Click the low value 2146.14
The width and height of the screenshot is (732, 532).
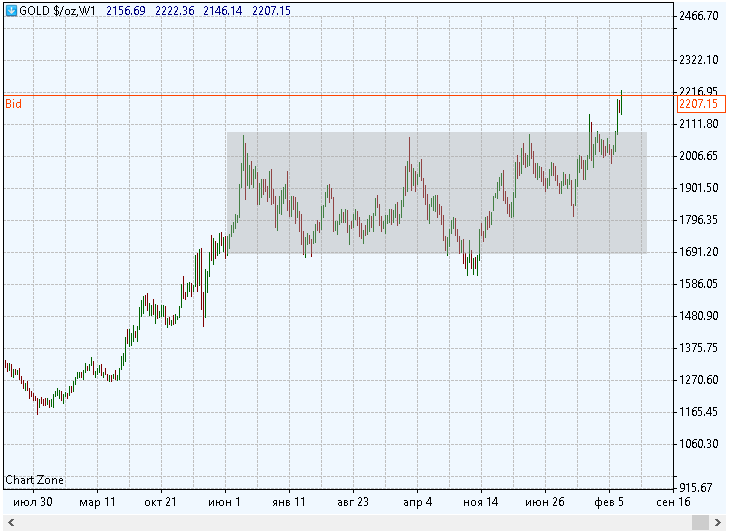coord(223,10)
